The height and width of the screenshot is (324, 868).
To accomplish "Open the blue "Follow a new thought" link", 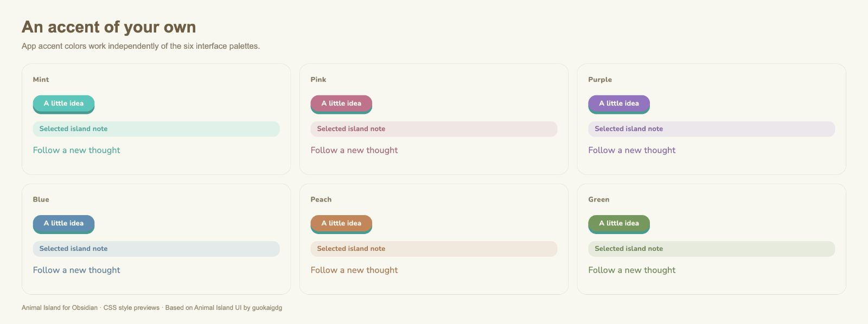I will [76, 270].
